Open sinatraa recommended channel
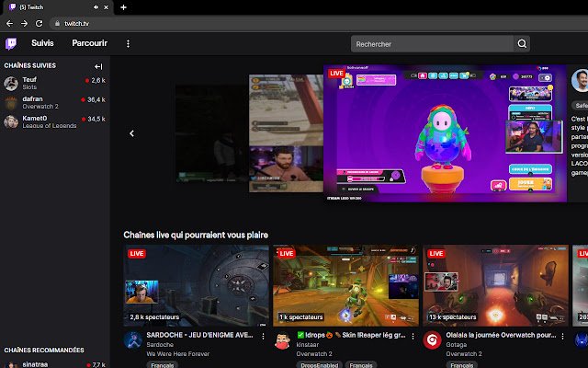This screenshot has height=368, width=588. click(x=55, y=364)
